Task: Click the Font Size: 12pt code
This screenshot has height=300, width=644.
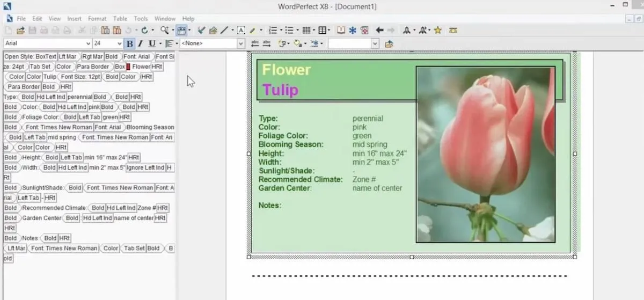Action: [x=80, y=77]
